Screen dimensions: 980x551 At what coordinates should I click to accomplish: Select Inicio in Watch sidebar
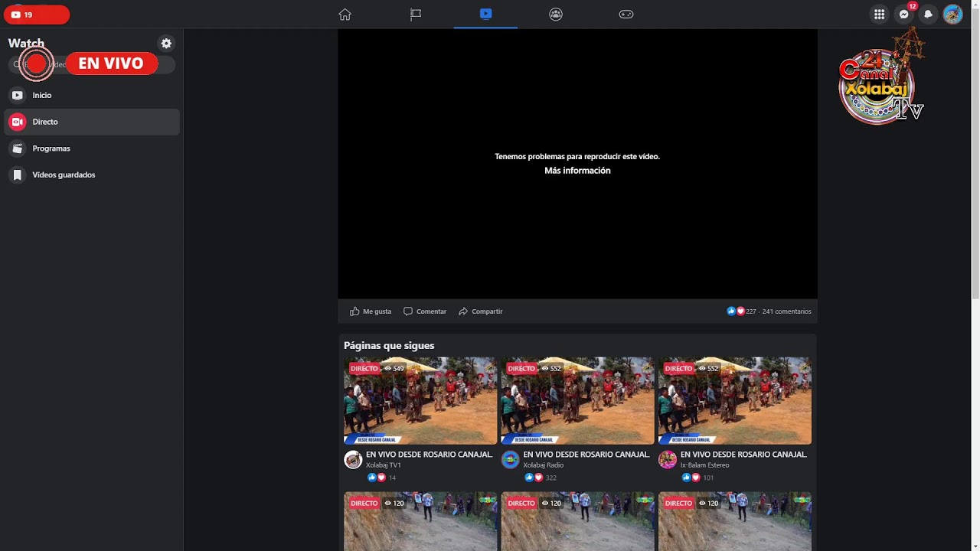tap(91, 96)
